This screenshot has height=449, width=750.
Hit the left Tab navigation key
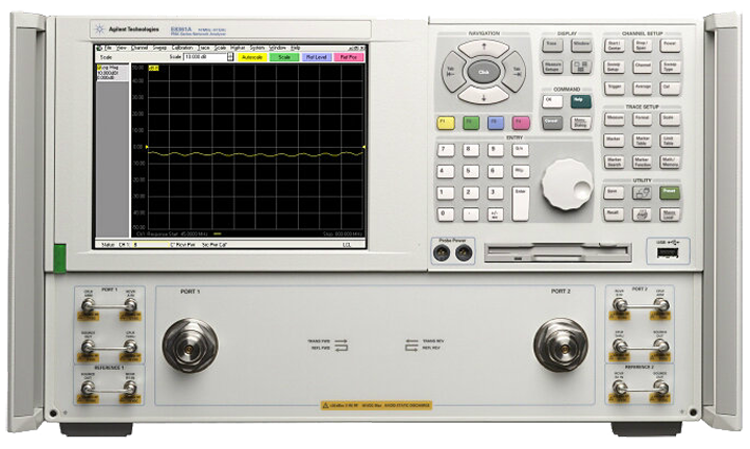(452, 72)
